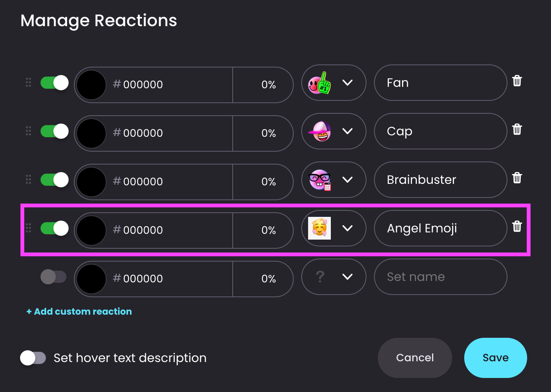Open the question mark emoji dropdown

pos(334,277)
